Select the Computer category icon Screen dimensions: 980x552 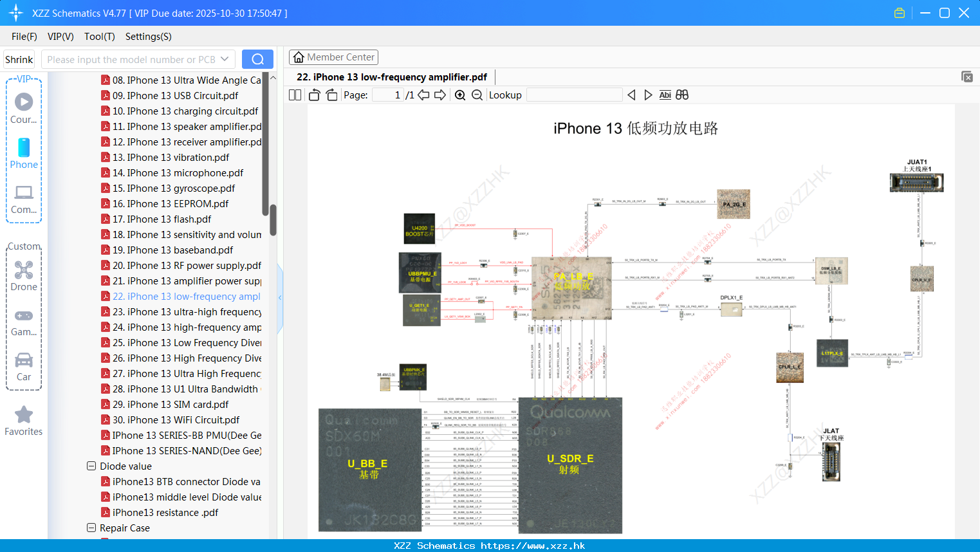[x=24, y=199]
